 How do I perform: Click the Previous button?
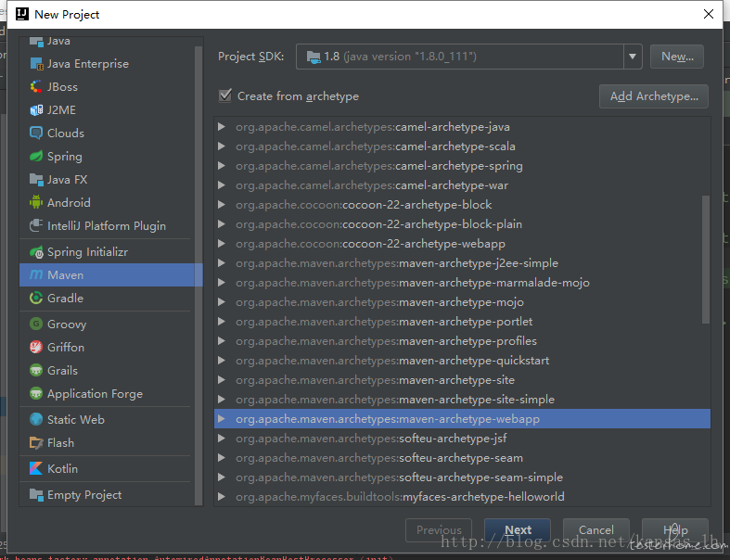pos(439,530)
